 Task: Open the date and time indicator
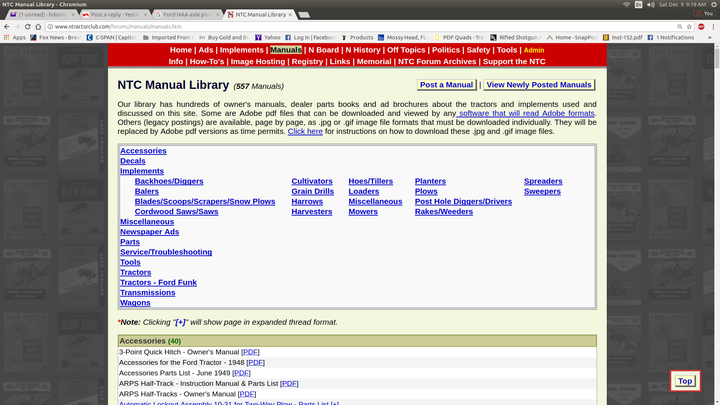682,5
